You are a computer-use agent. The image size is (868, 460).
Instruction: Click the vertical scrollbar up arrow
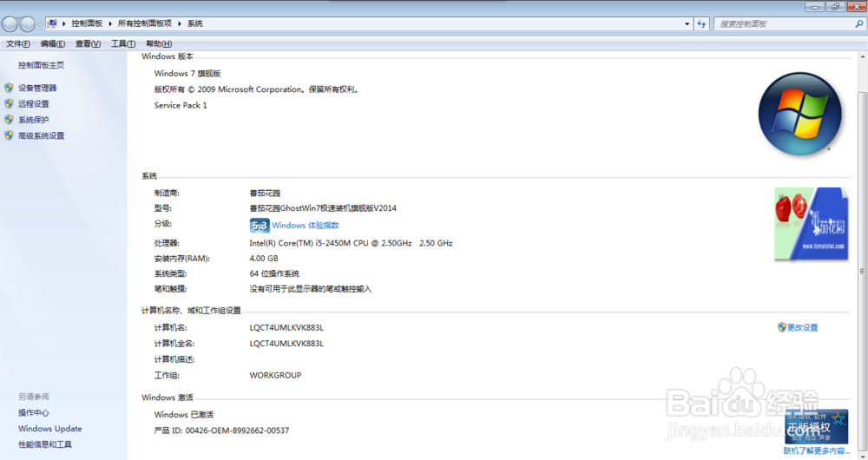coord(863,57)
